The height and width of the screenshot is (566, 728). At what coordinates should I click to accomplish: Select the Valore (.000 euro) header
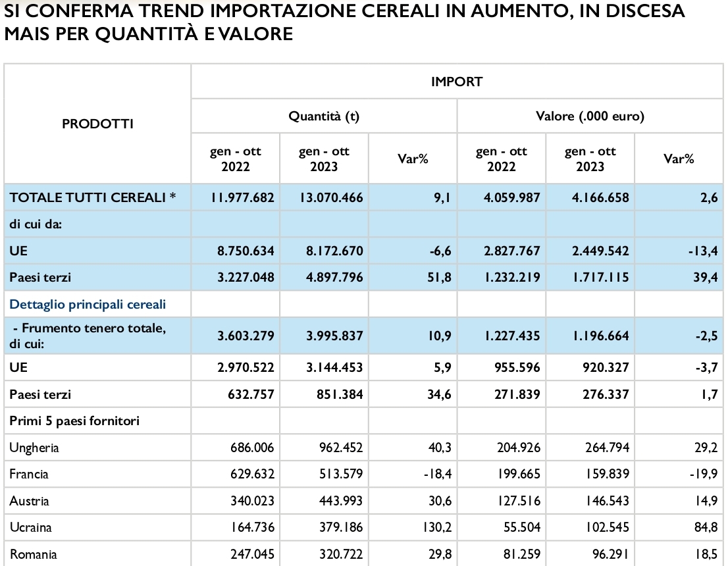click(590, 116)
